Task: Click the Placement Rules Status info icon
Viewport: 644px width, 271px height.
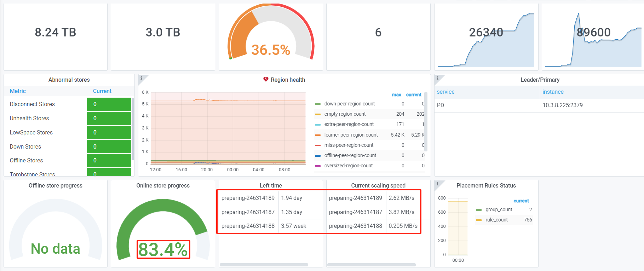Action: point(437,184)
